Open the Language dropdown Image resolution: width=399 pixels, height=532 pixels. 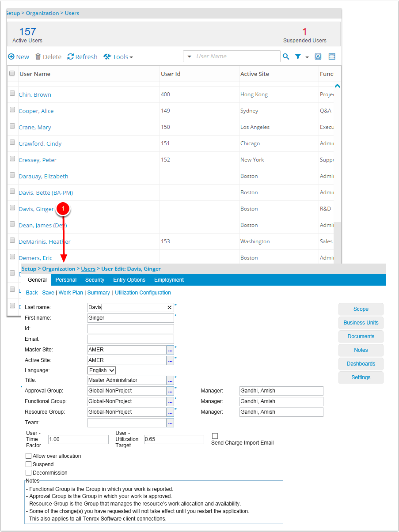pyautogui.click(x=102, y=370)
